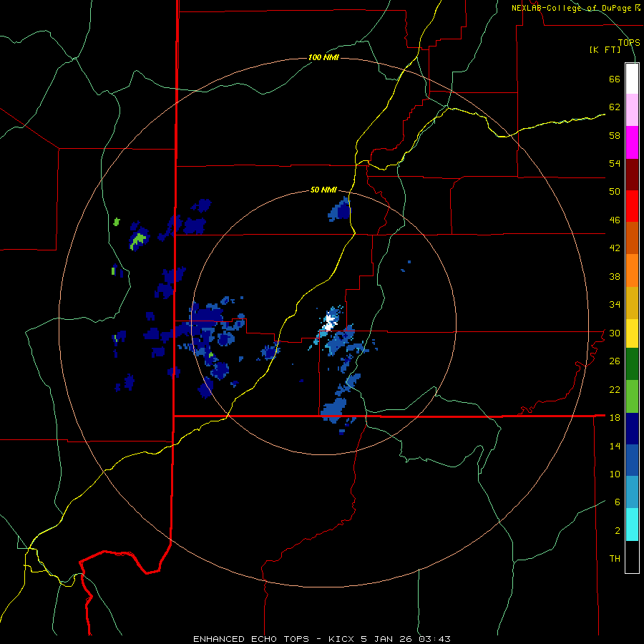
Task: Click the light green echo top blob
Action: coord(138,240)
